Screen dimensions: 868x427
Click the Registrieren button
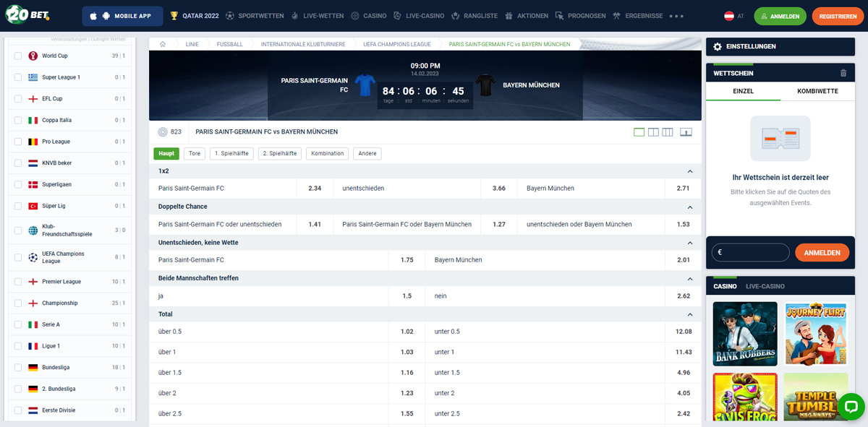[838, 16]
